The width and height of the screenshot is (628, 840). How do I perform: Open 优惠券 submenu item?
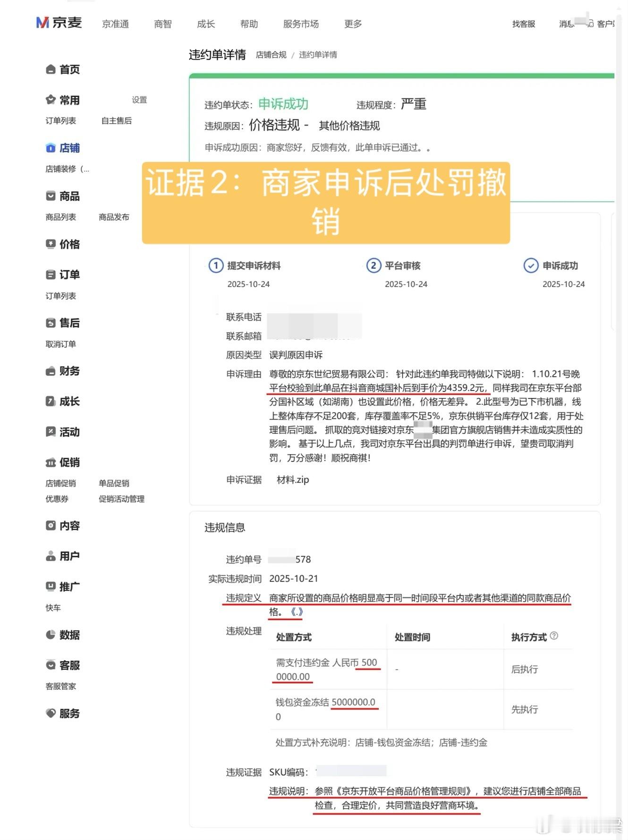point(57,498)
